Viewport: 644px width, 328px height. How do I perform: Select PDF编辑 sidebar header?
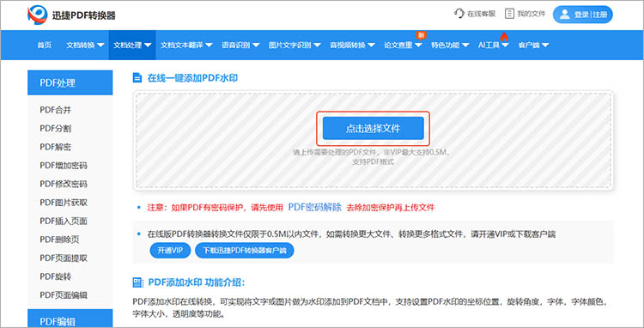click(x=70, y=319)
